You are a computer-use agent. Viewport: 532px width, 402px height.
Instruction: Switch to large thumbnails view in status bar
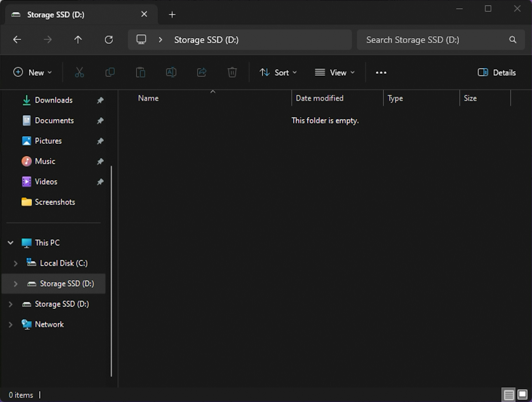click(522, 395)
